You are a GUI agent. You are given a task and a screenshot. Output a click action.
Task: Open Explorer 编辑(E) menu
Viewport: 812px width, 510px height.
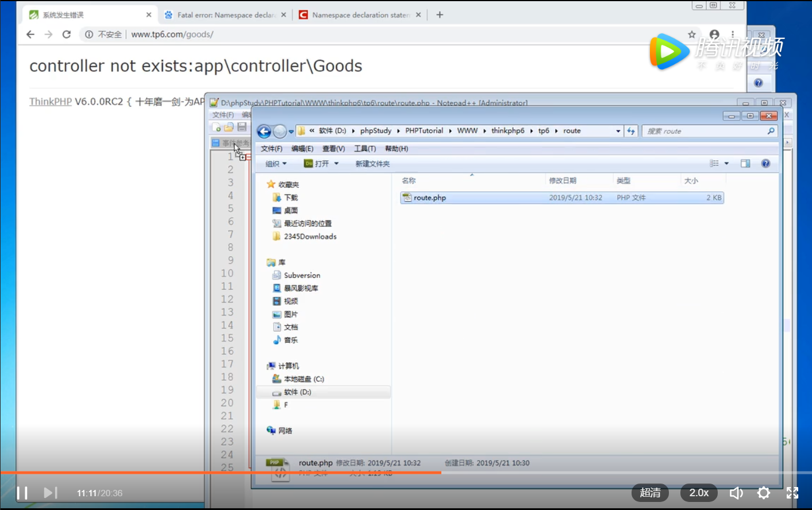pos(302,149)
